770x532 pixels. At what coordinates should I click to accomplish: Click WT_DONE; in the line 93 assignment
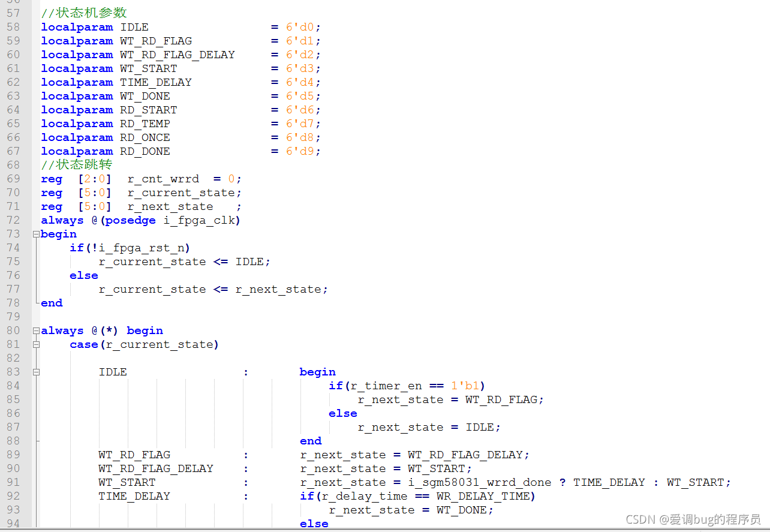click(465, 510)
